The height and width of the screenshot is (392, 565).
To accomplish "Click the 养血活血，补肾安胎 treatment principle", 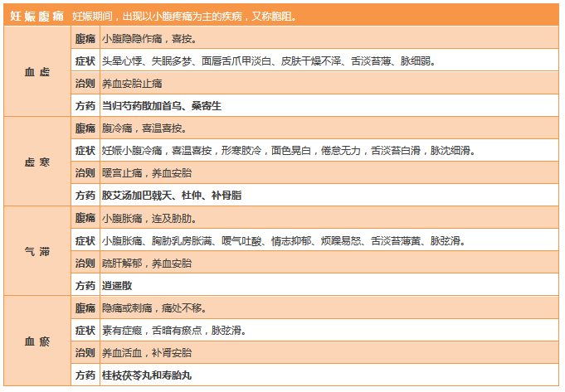I will pos(146,352).
